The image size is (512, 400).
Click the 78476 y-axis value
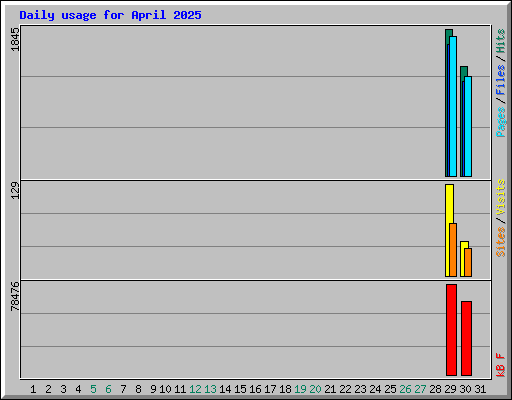pos(15,296)
